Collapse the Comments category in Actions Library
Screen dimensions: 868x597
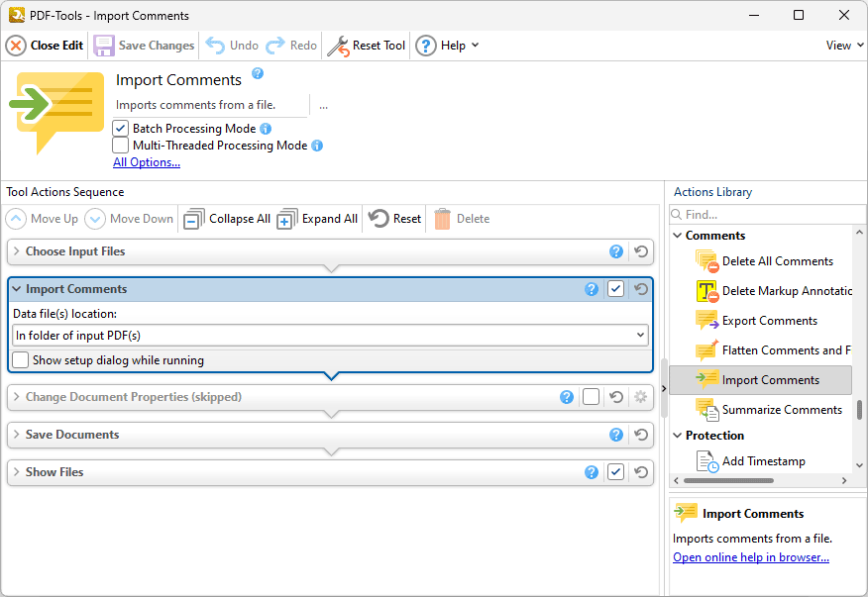[x=678, y=236]
